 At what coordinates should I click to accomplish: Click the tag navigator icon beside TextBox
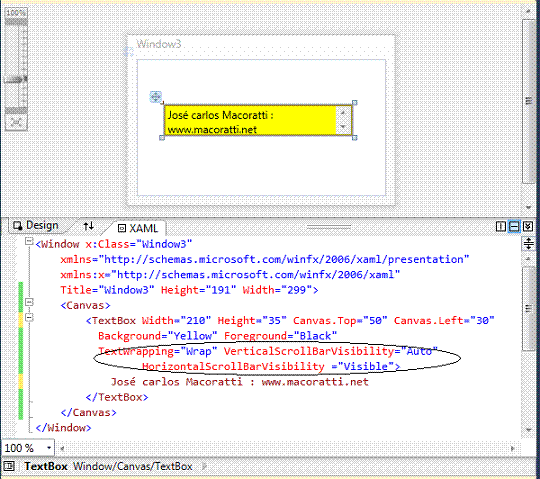pyautogui.click(x=9, y=466)
